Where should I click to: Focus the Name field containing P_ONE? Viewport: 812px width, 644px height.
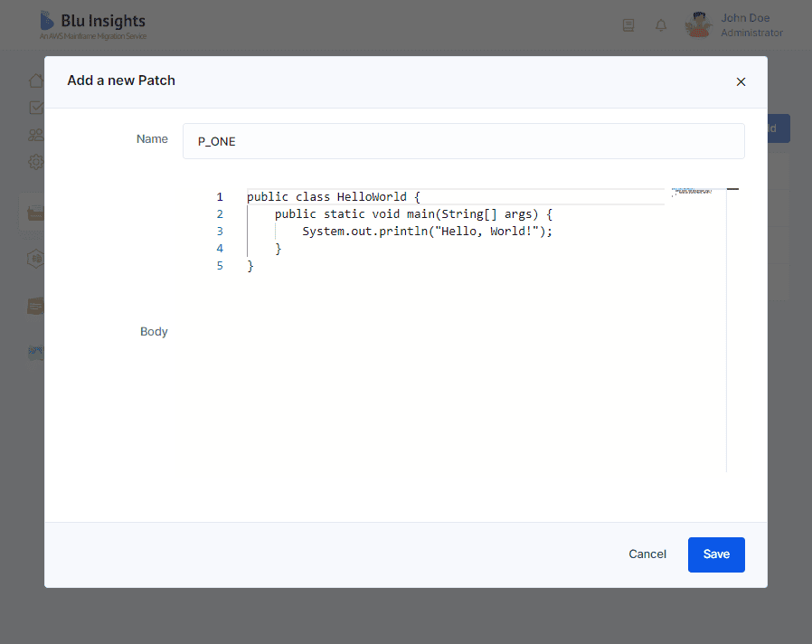click(463, 141)
